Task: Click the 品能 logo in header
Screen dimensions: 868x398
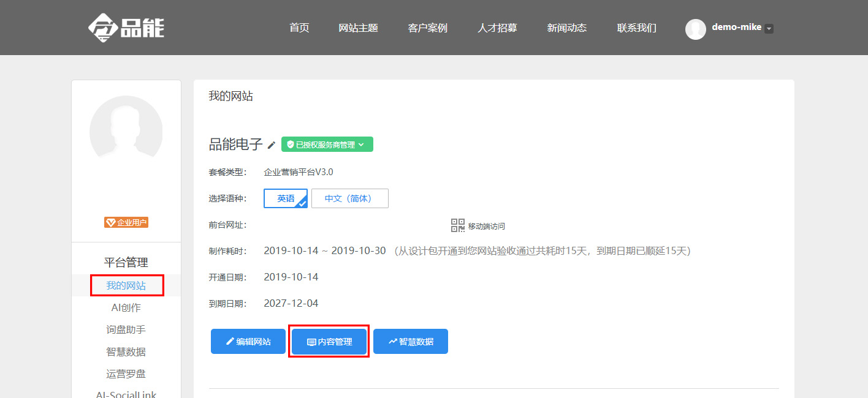Action: (x=126, y=28)
